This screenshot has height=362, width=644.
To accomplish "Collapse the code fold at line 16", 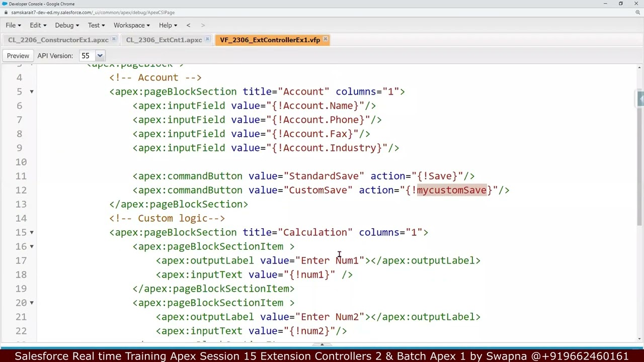I will (31, 246).
